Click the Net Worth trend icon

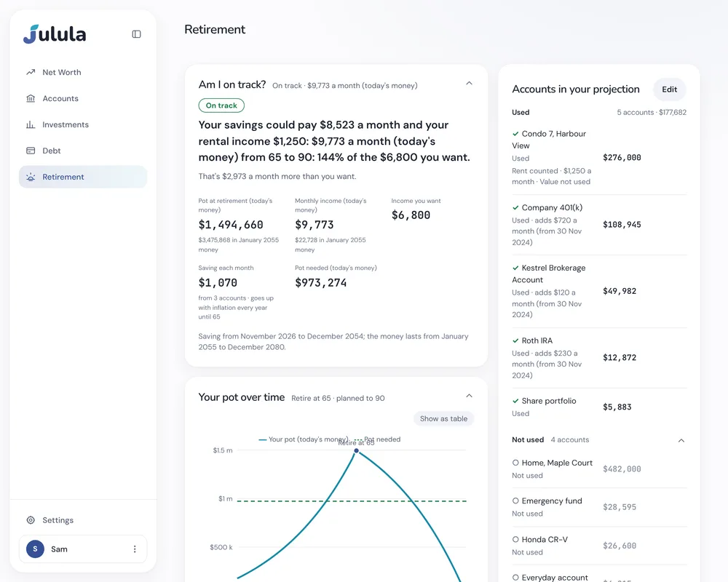31,72
